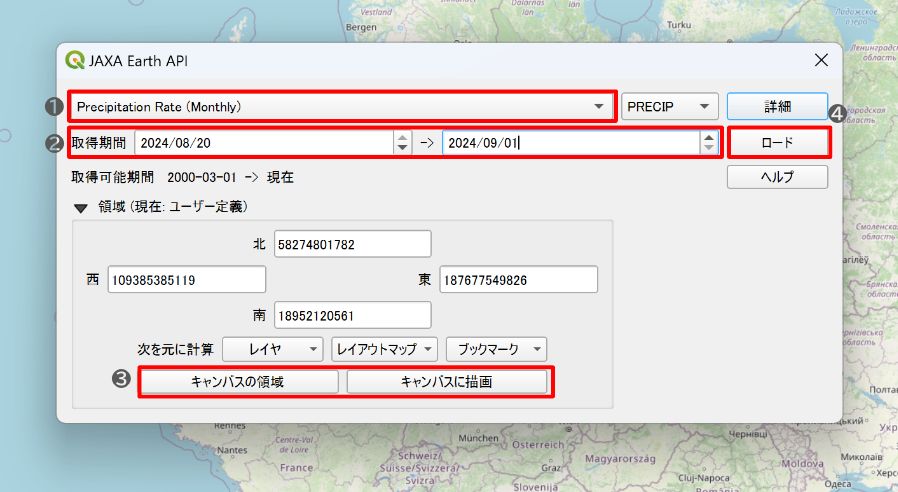898x492 pixels.
Task: Click the end date field 2024/09/01
Action: pyautogui.click(x=571, y=143)
